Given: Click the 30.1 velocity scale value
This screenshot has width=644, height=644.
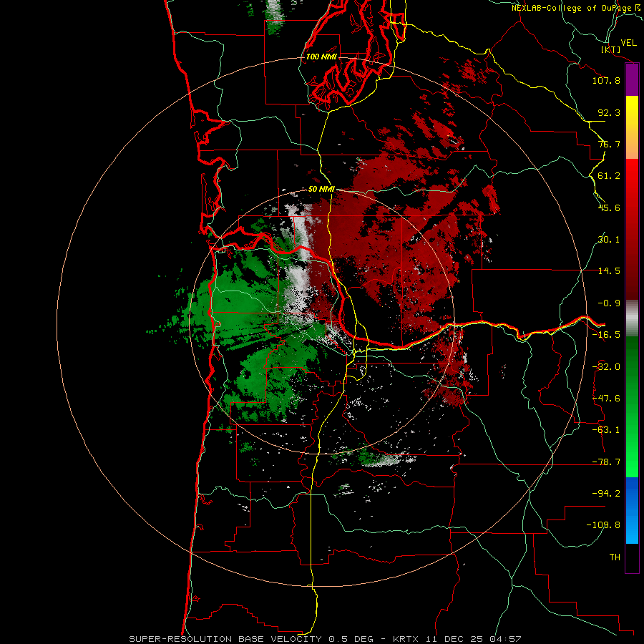Looking at the screenshot, I should 609,240.
